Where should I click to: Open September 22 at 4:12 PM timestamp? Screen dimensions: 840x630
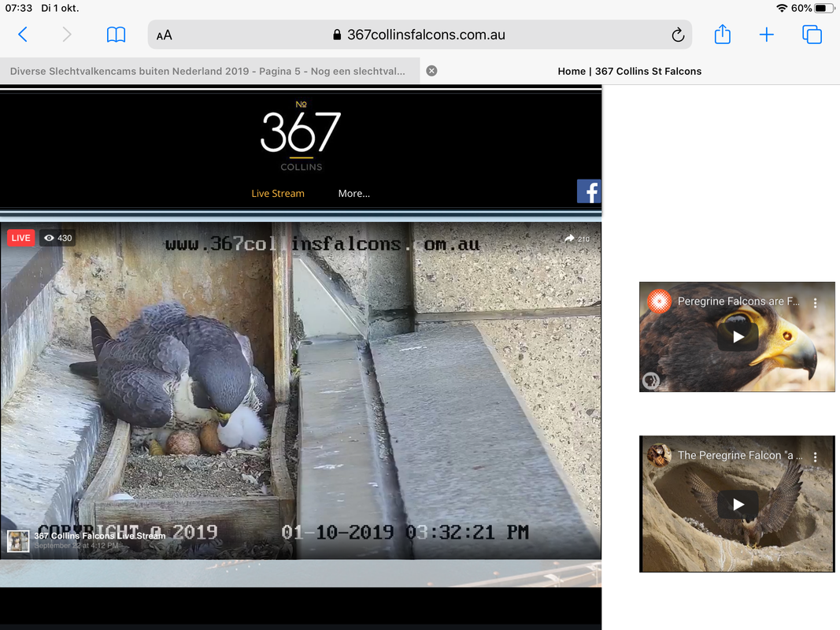coord(76,546)
